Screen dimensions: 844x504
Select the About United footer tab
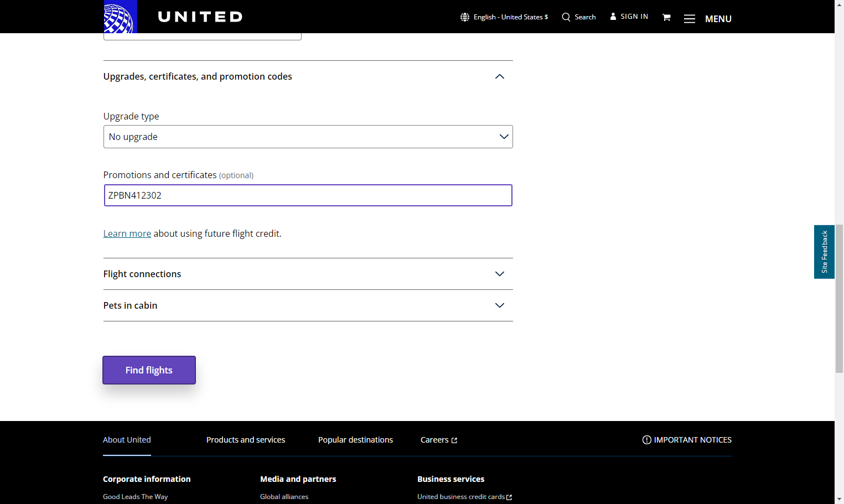click(127, 440)
